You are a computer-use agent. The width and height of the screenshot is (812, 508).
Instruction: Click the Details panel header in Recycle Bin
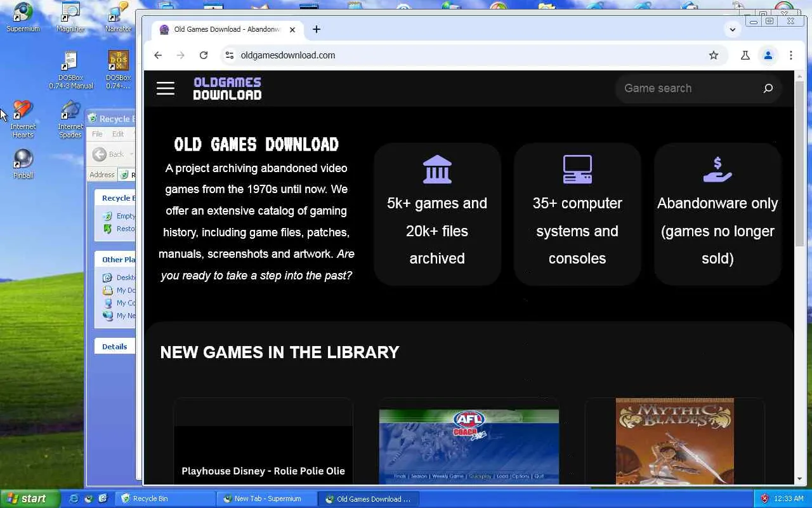[115, 346]
